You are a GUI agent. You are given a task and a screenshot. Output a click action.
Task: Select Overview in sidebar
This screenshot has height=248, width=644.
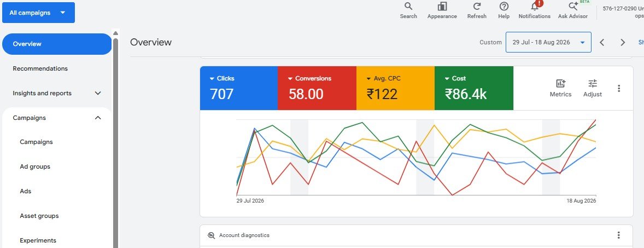click(x=57, y=44)
